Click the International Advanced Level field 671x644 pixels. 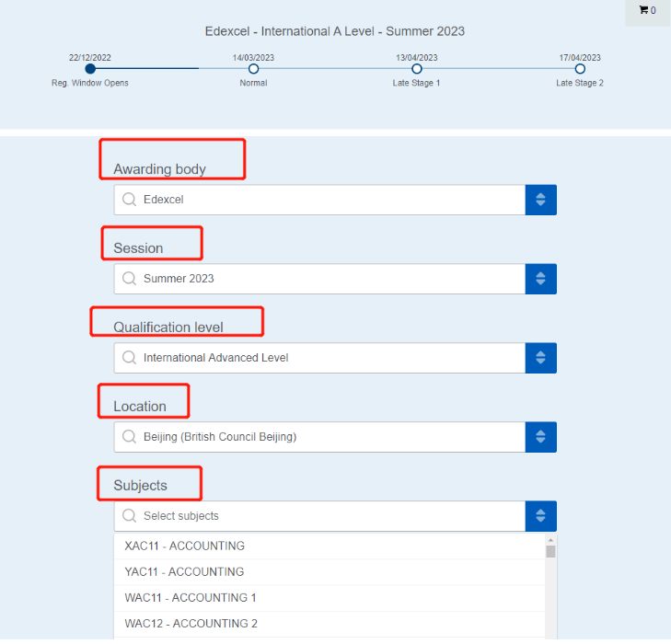point(319,358)
